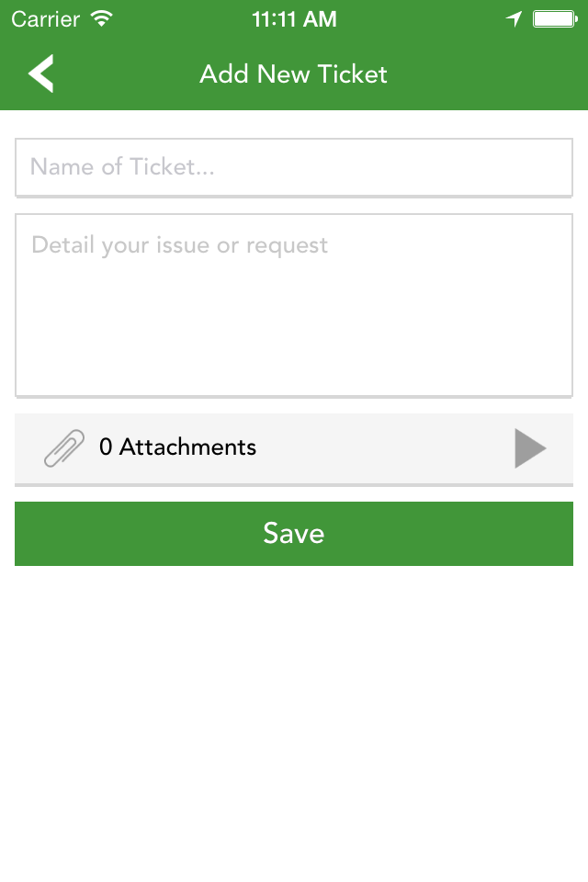Tap the 11:11 AM clock
Image resolution: width=588 pixels, height=882 pixels.
(x=294, y=19)
